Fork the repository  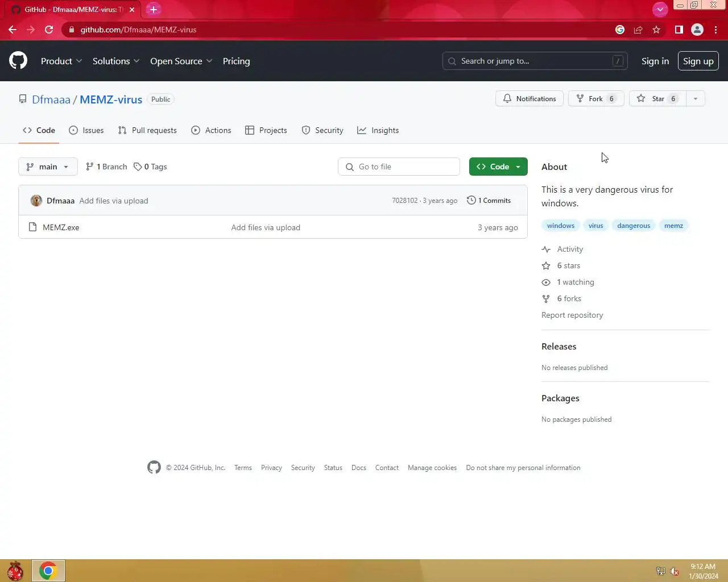pos(596,99)
